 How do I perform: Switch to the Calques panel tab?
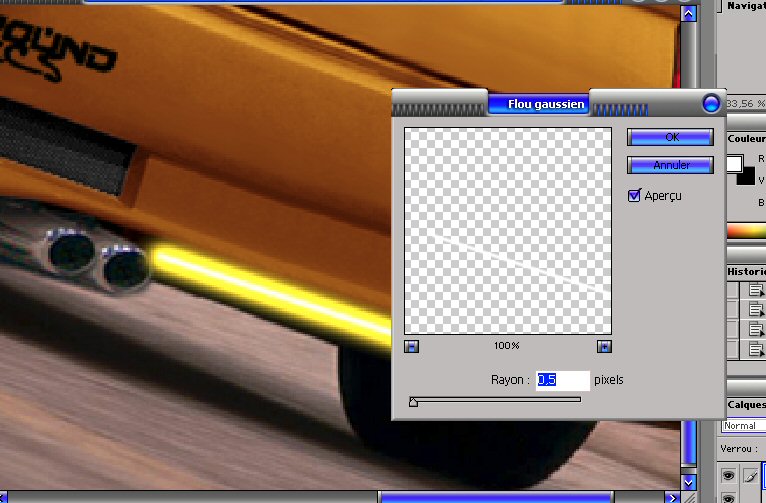(x=745, y=404)
